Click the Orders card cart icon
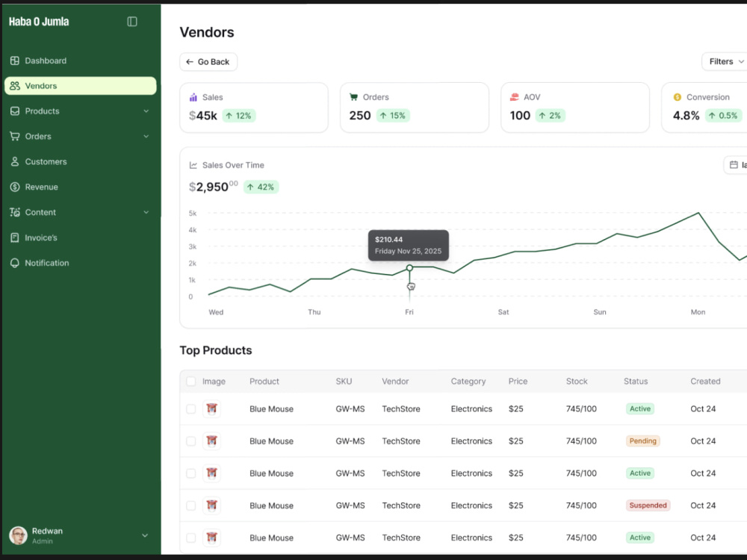747x560 pixels. (x=353, y=96)
